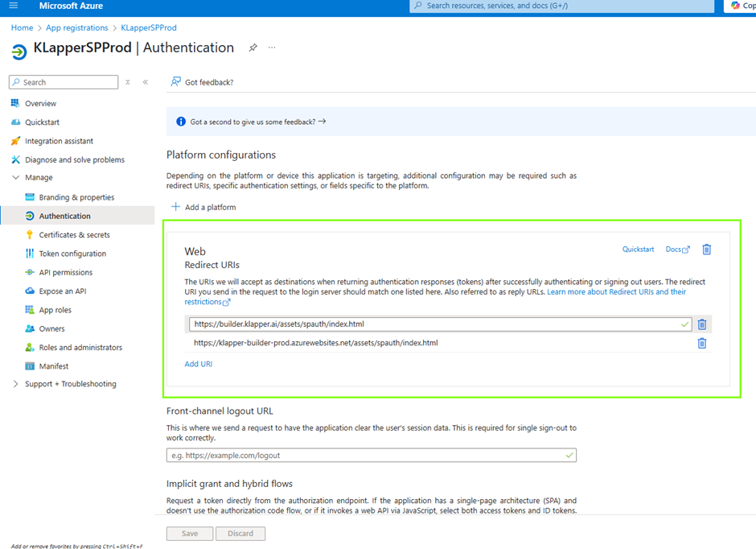Click Got feedback? button
This screenshot has height=549, width=756.
coord(202,82)
